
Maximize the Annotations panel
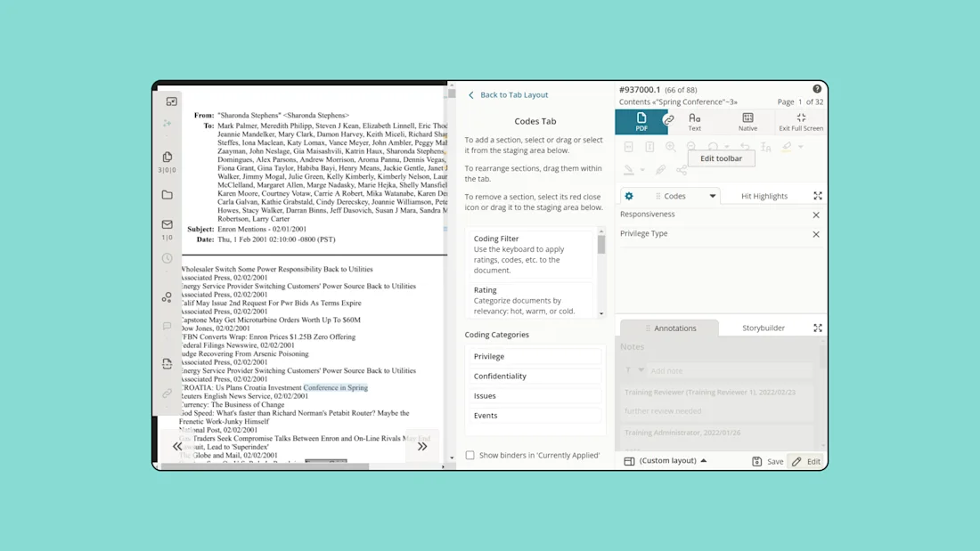818,328
